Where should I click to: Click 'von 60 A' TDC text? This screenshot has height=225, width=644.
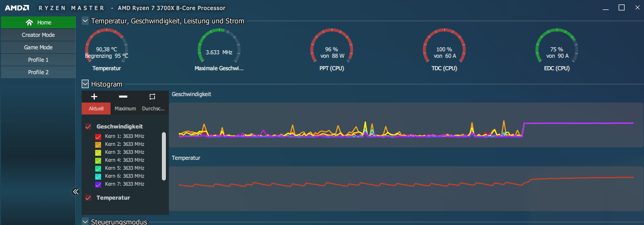click(444, 56)
